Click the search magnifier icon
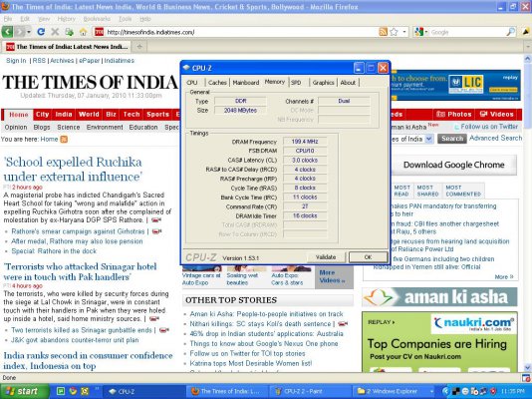This screenshot has height=399, width=532. 511,32
